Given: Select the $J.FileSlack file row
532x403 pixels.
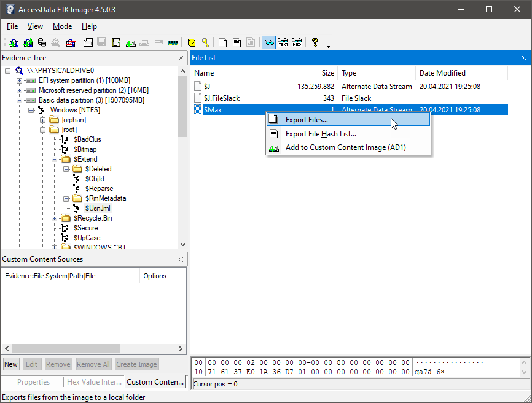Looking at the screenshot, I should pyautogui.click(x=351, y=98).
